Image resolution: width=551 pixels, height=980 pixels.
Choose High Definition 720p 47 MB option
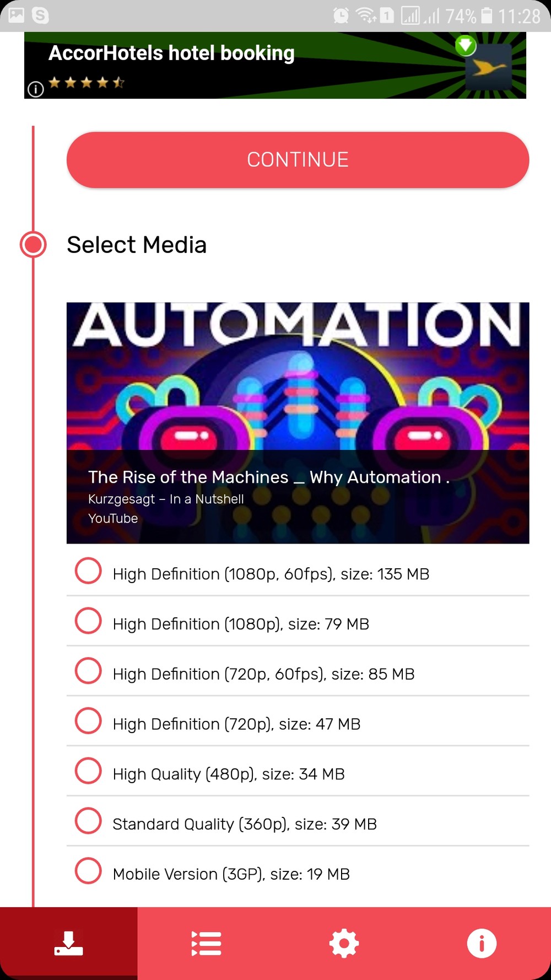(88, 721)
